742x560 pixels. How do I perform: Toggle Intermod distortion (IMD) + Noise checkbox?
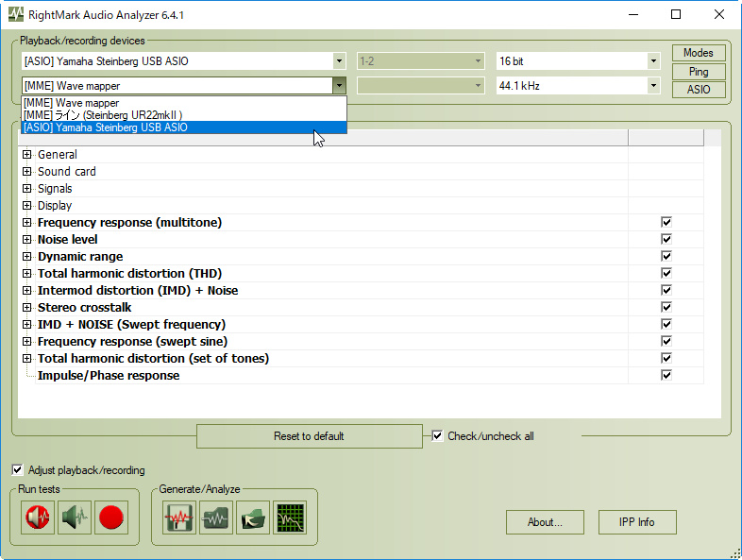coord(666,290)
